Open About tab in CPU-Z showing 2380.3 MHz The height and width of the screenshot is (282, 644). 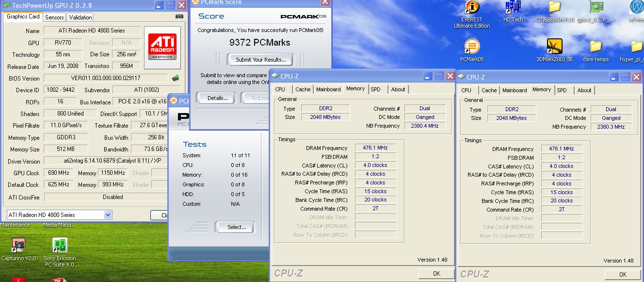pyautogui.click(x=584, y=90)
